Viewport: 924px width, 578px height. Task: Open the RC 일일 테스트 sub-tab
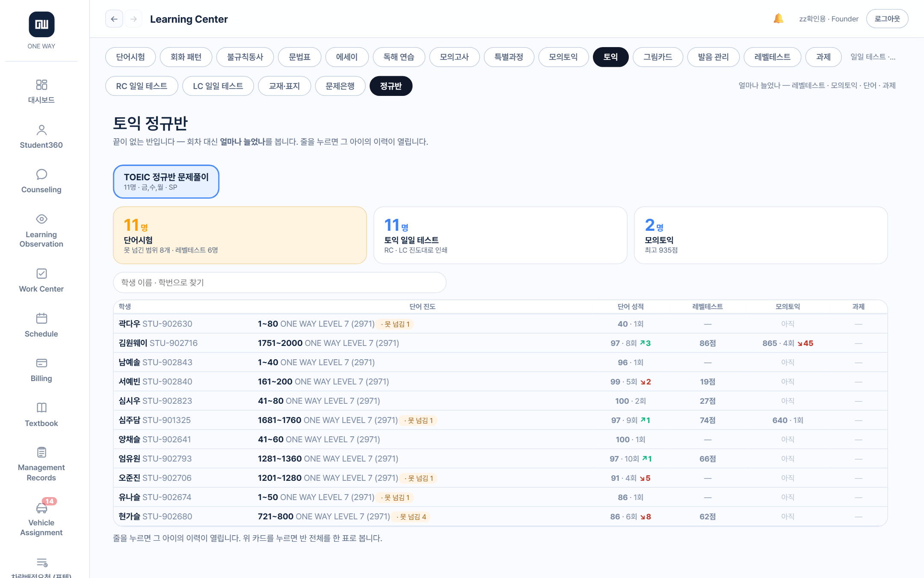(x=142, y=86)
